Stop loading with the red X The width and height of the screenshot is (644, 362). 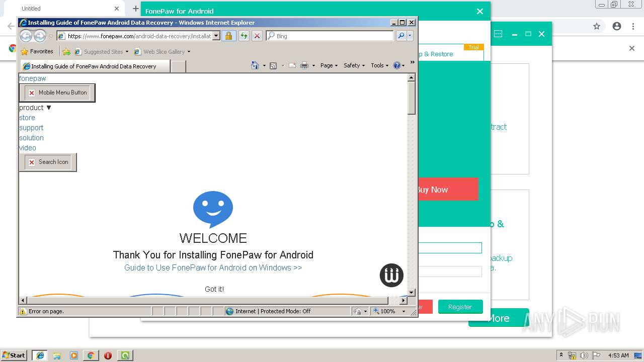coord(257,36)
